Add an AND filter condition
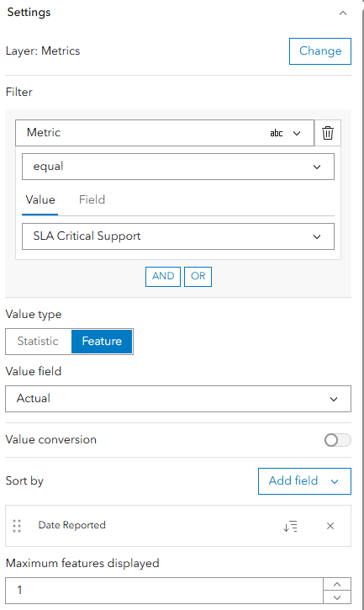 click(163, 277)
